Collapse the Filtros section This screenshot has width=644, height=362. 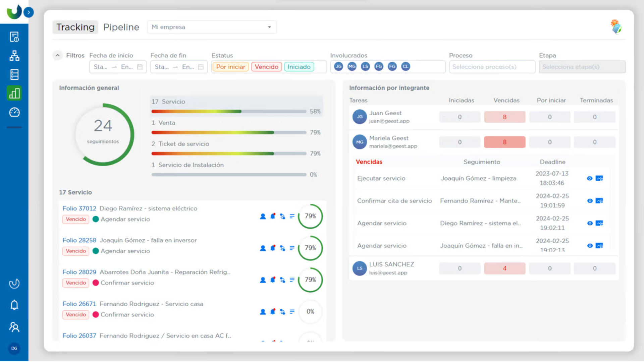[x=58, y=55]
